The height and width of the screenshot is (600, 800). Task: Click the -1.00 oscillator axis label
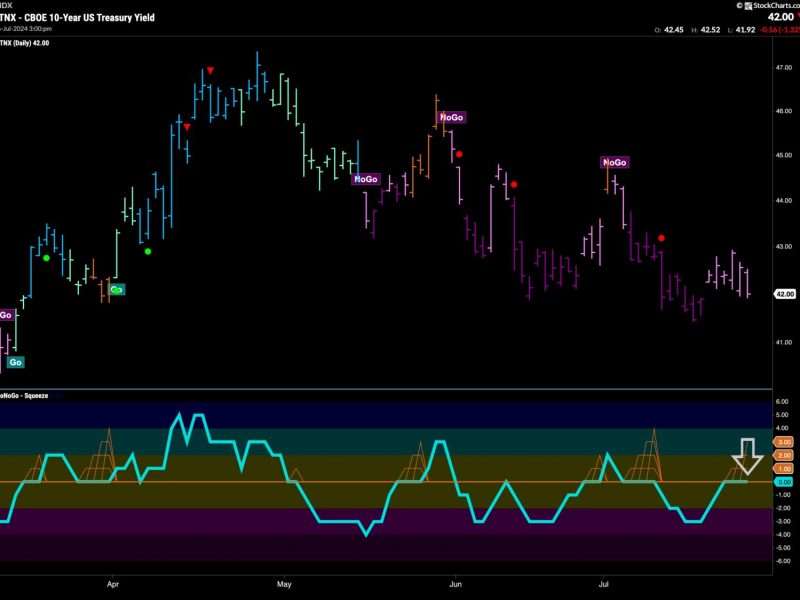[782, 495]
